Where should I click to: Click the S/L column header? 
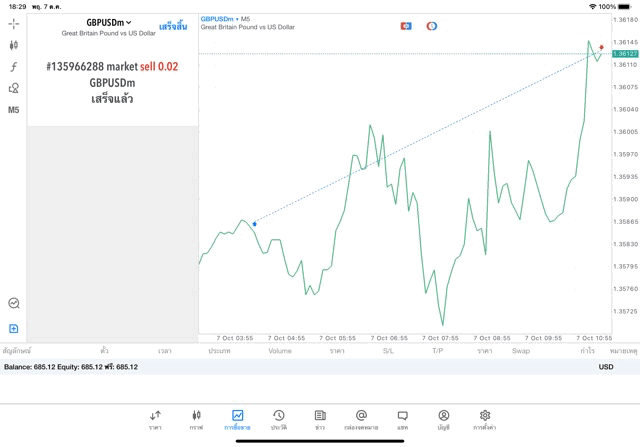point(388,351)
